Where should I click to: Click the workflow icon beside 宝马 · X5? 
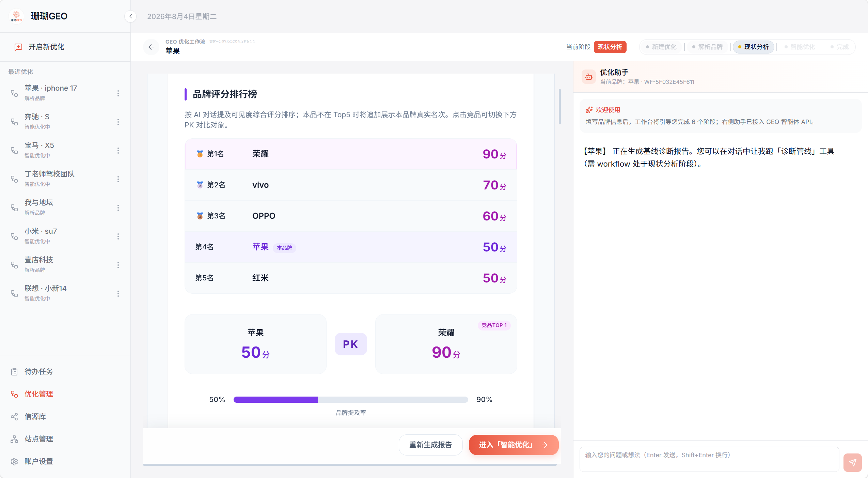click(x=14, y=151)
